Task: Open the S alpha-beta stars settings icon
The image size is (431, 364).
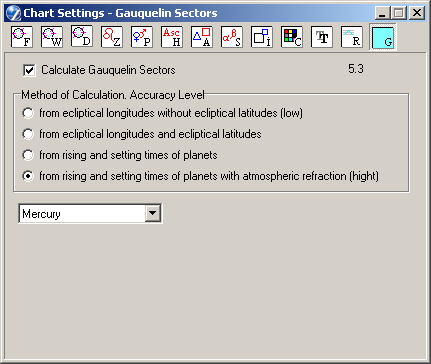Action: tap(232, 37)
